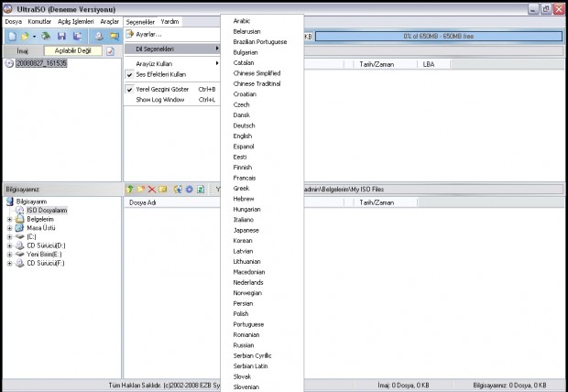Click the İmaj label button
568x392 pixels.
(x=23, y=50)
